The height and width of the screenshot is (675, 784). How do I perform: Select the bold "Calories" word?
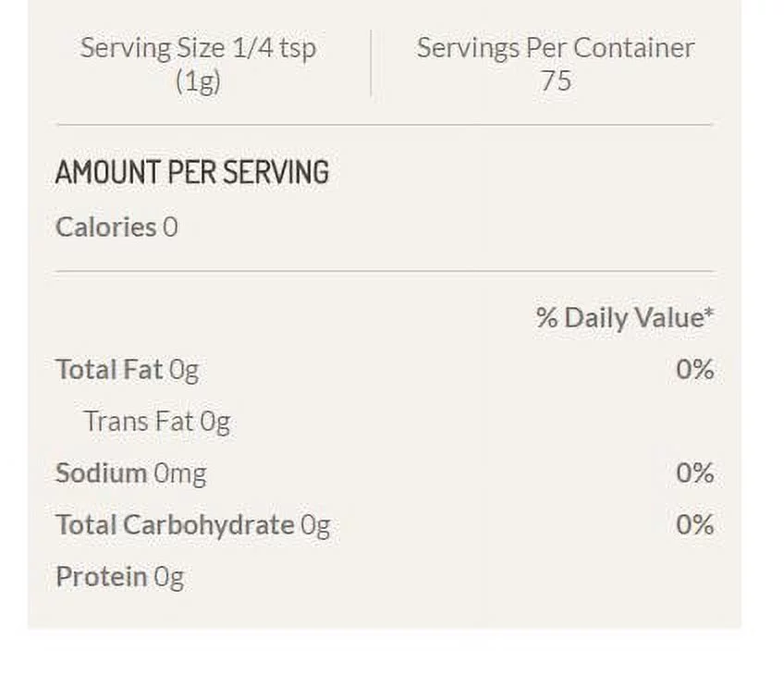click(x=105, y=227)
